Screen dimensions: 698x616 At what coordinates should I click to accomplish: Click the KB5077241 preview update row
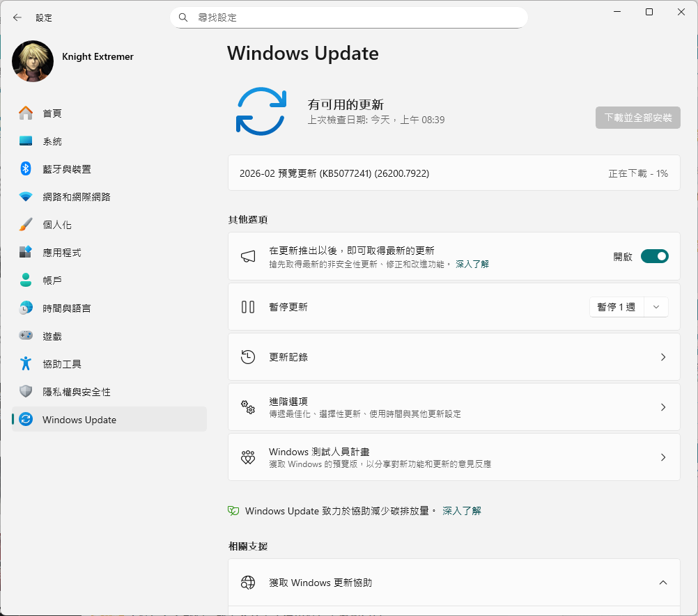[x=454, y=173]
